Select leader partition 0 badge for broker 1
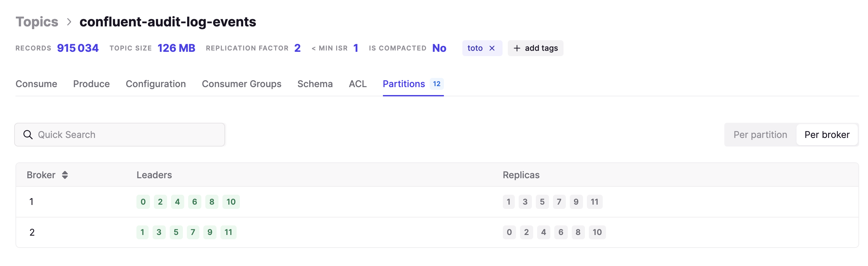 pyautogui.click(x=143, y=202)
